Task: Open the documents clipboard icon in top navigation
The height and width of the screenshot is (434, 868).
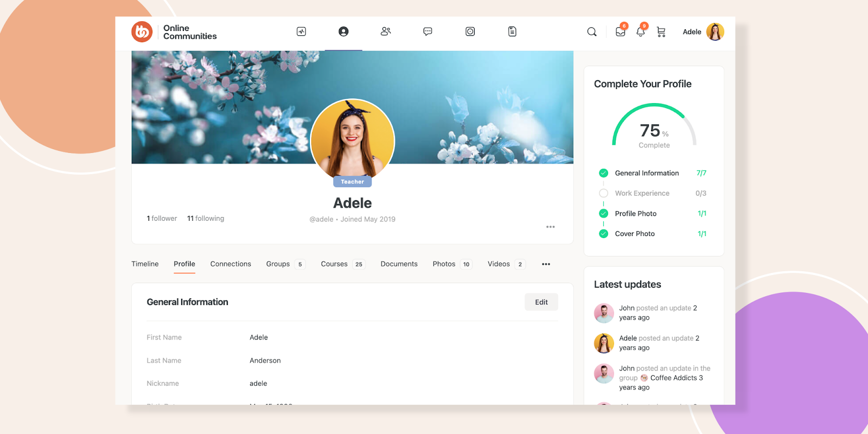Action: click(x=512, y=31)
